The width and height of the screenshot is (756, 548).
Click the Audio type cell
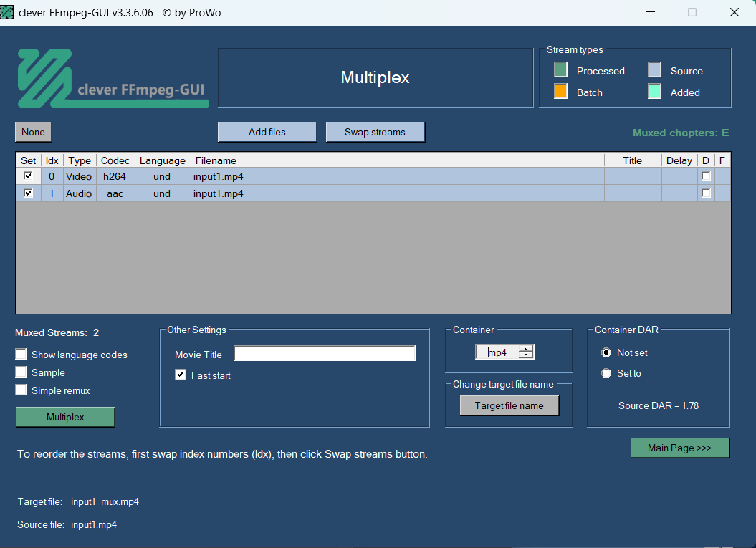tap(79, 193)
